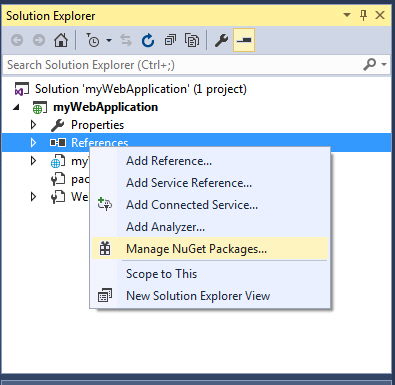This screenshot has width=395, height=385.
Task: Choose New Solution Explorer View
Action: [210, 296]
